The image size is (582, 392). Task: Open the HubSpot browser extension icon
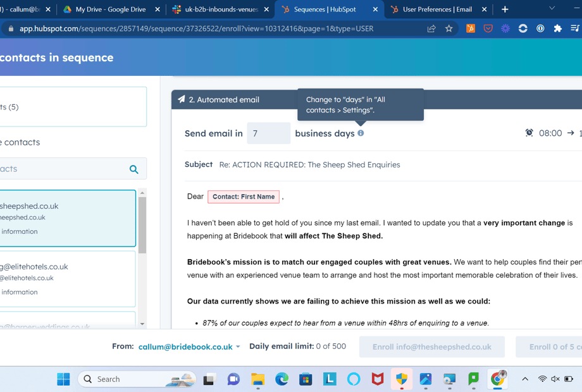[x=470, y=28]
